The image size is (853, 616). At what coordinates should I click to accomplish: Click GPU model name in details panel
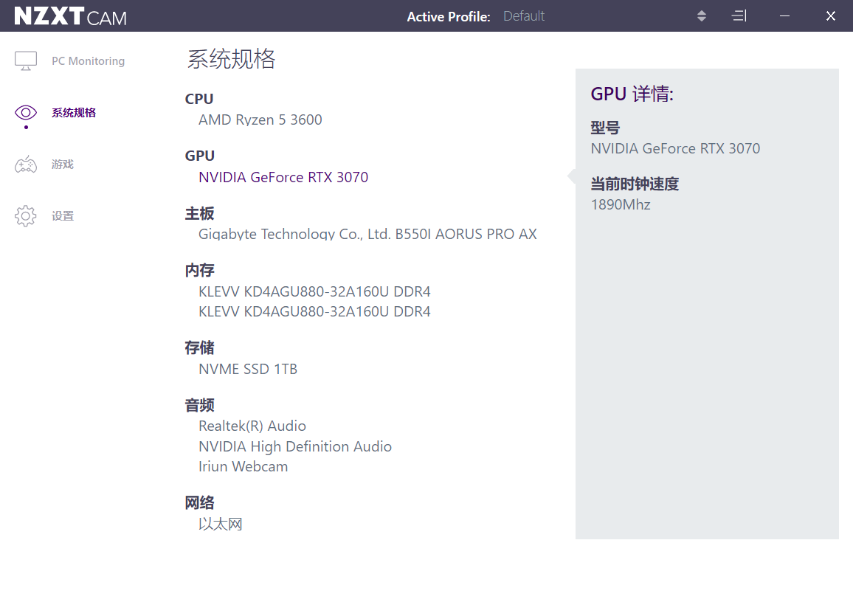point(675,148)
